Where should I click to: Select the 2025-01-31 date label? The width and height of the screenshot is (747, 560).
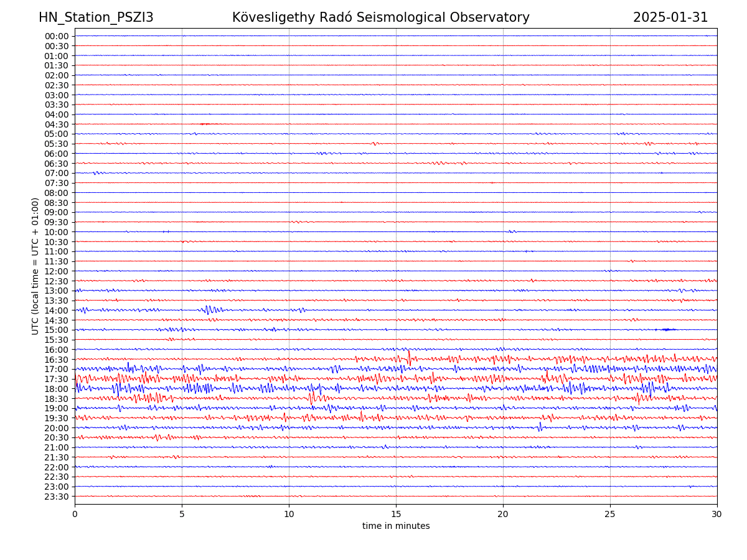[670, 18]
